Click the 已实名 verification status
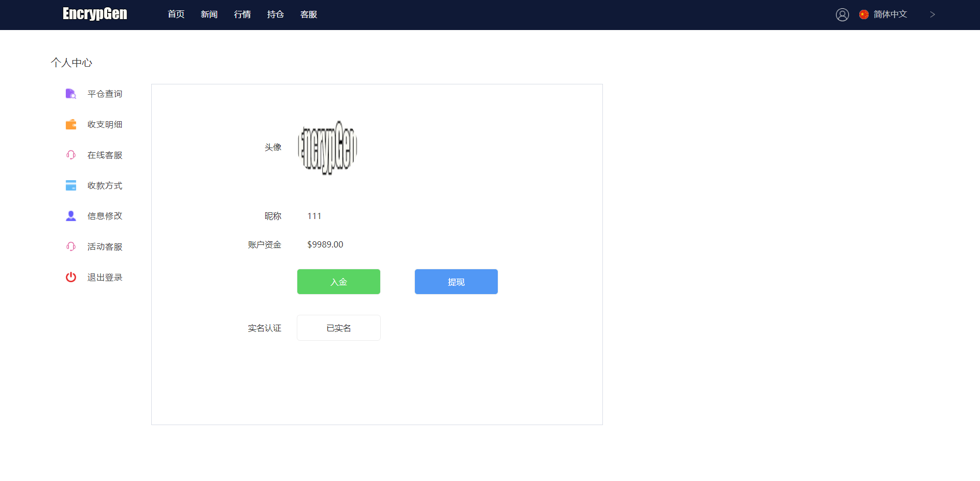This screenshot has width=980, height=481. [338, 327]
